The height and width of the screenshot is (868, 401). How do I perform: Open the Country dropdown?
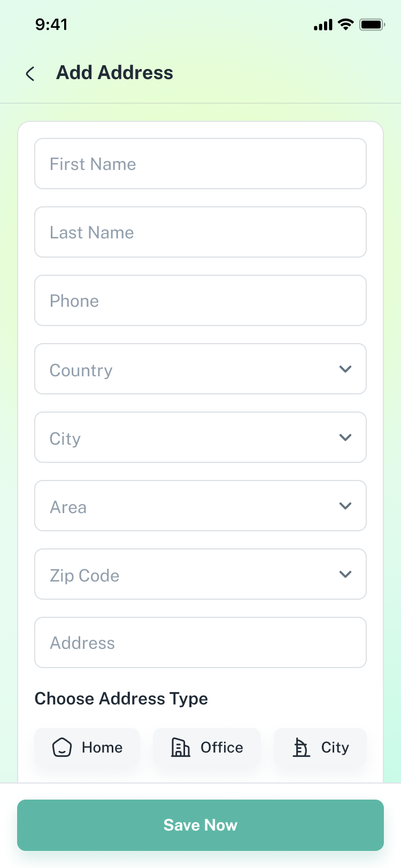pos(200,369)
